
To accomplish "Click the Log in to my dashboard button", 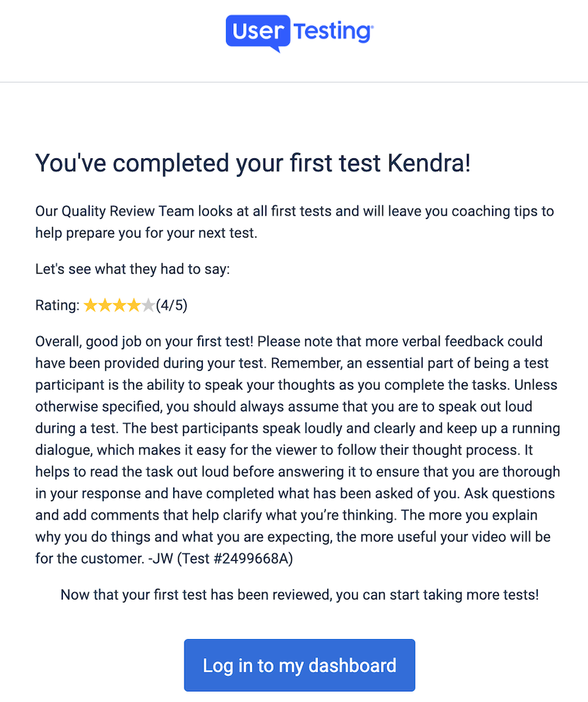I will [300, 665].
